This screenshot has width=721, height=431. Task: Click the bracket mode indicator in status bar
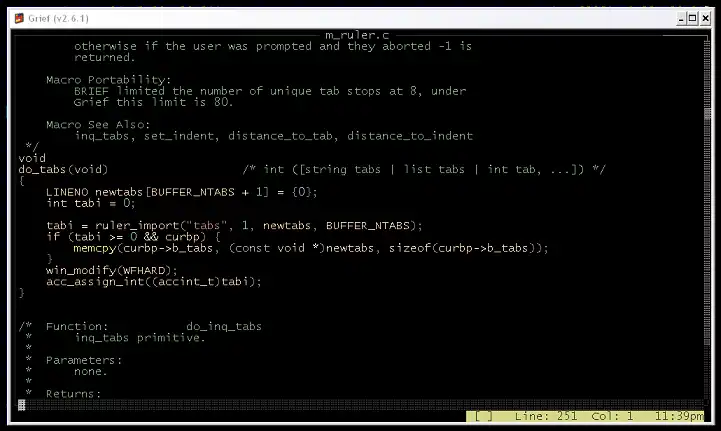(x=483, y=416)
